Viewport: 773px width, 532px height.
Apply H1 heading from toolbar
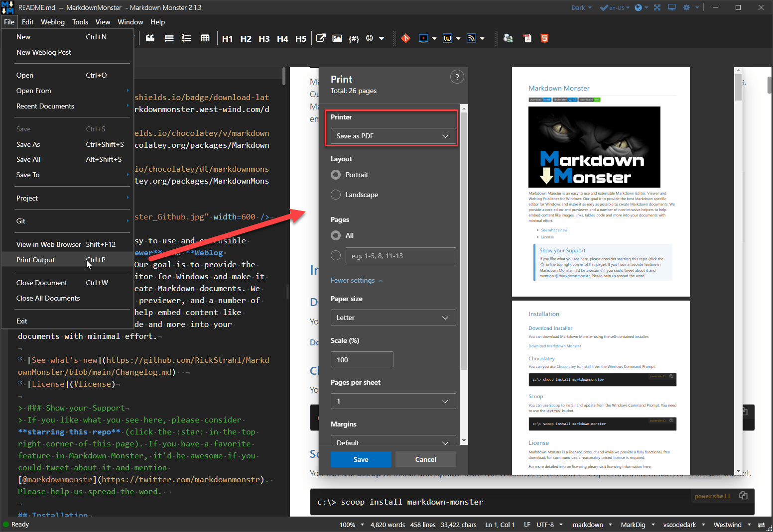(x=227, y=39)
